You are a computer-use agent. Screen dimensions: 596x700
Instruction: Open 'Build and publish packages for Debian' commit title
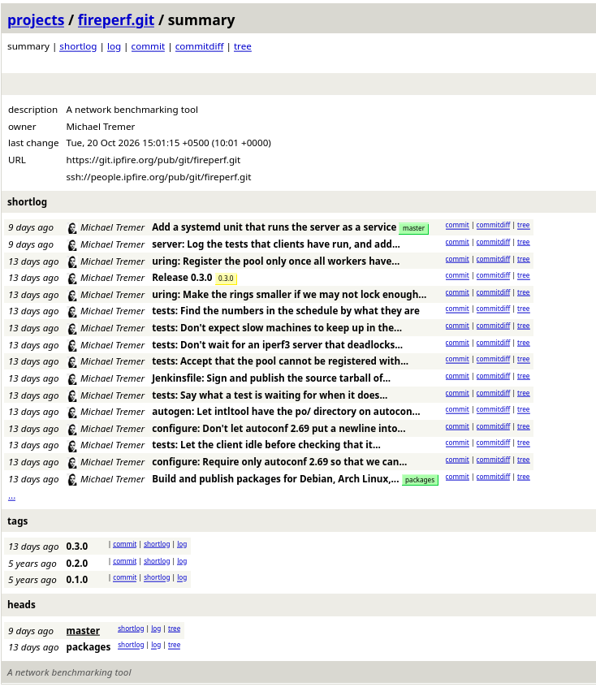275,479
